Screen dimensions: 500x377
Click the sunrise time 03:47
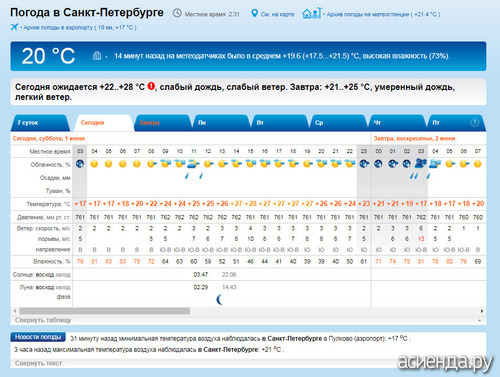[201, 275]
